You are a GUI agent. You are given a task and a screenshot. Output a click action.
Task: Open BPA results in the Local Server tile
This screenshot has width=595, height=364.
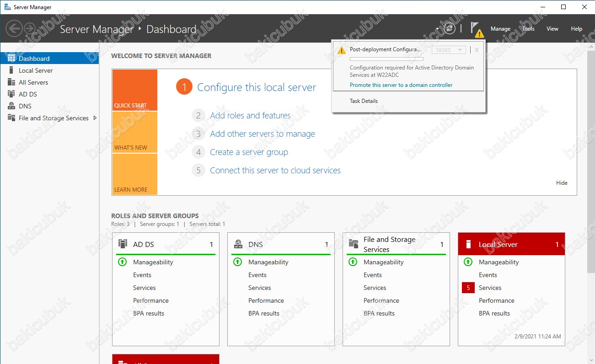click(494, 313)
